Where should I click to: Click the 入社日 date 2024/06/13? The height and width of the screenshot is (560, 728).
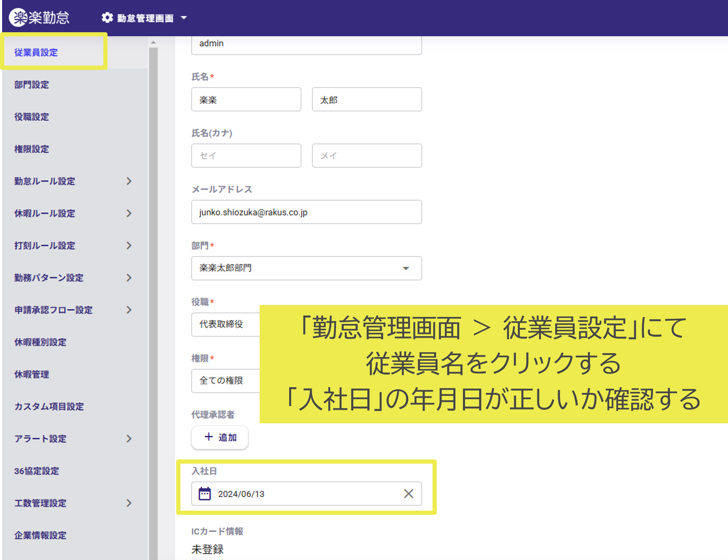[241, 494]
